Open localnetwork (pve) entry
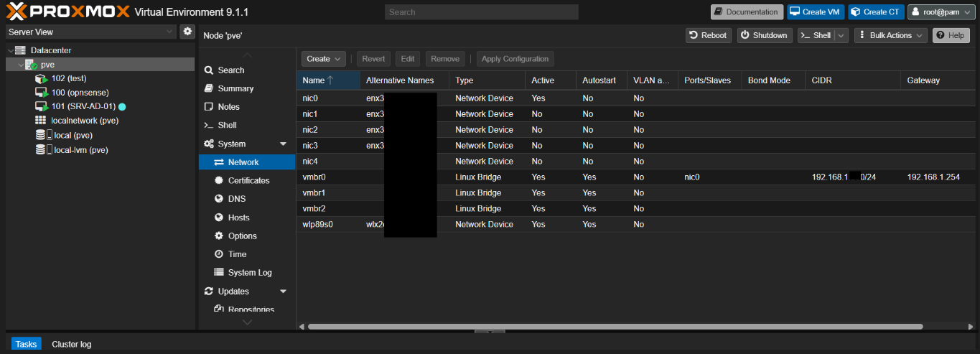980x354 pixels. coord(85,121)
